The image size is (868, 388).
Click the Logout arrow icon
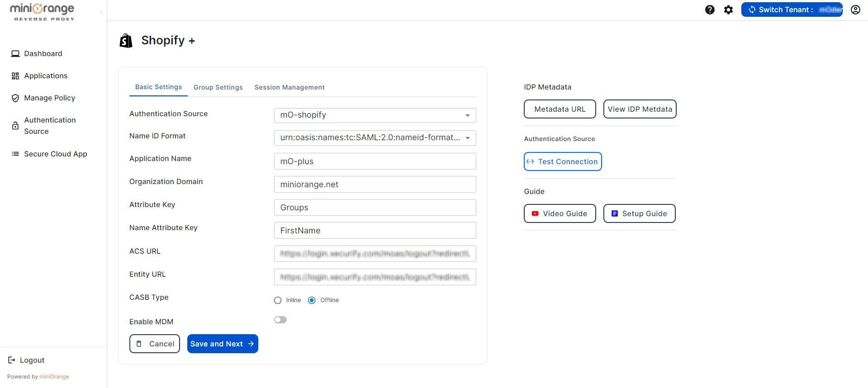tap(12, 360)
